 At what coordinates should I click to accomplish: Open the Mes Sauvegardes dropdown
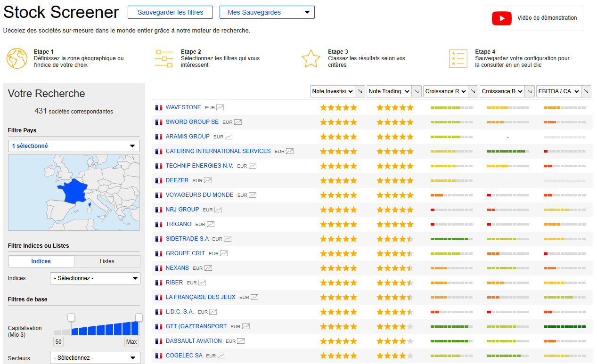point(267,12)
